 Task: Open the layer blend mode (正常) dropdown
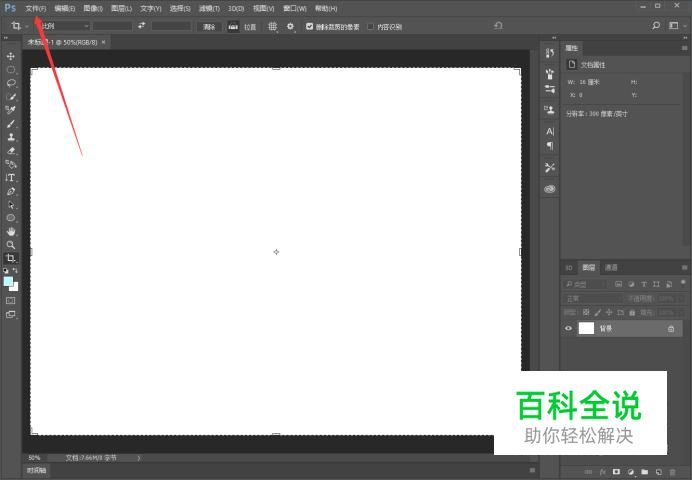(x=591, y=298)
